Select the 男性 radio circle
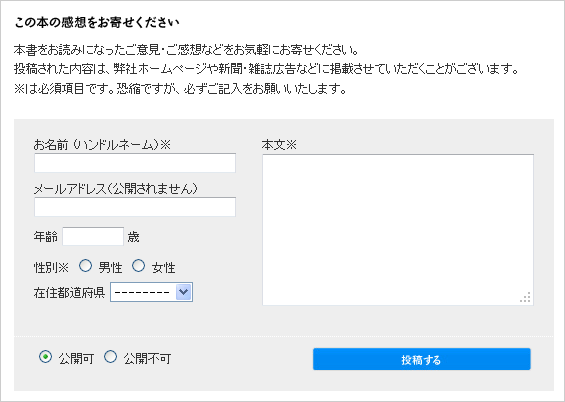The height and width of the screenshot is (402, 565). point(85,266)
